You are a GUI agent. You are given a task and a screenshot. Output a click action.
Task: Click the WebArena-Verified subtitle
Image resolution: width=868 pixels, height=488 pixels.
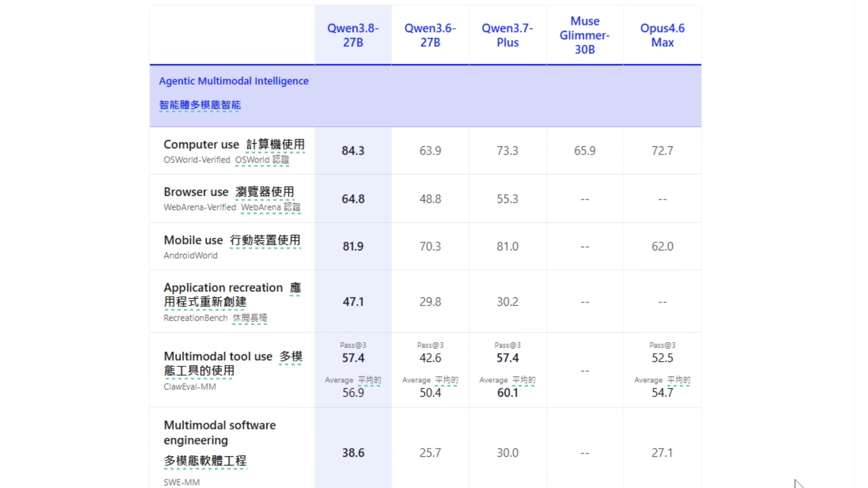tap(200, 207)
